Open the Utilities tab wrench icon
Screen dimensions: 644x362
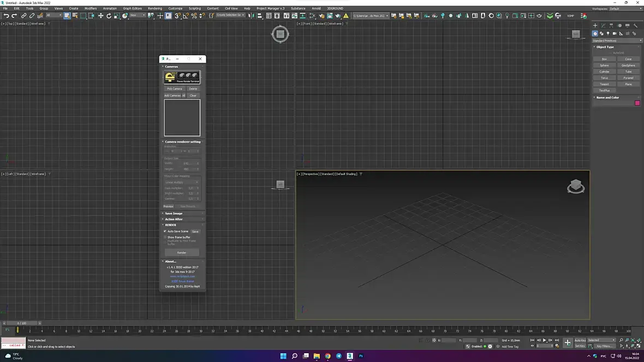click(635, 25)
